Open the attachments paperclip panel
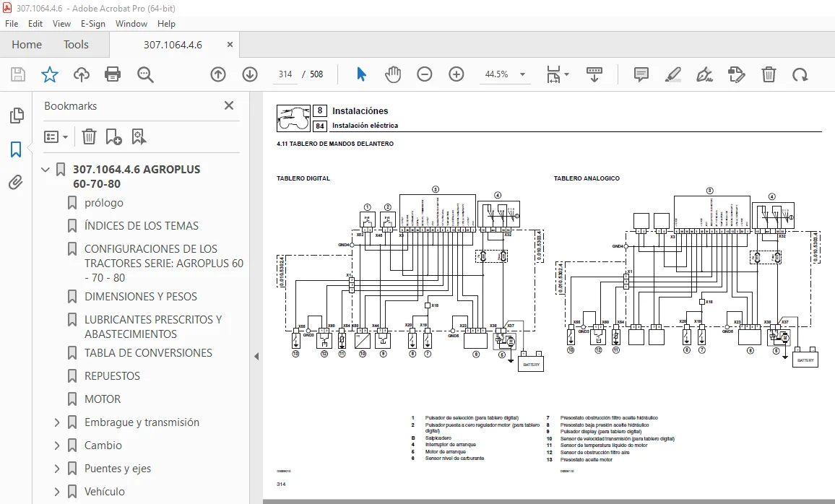 (16, 183)
